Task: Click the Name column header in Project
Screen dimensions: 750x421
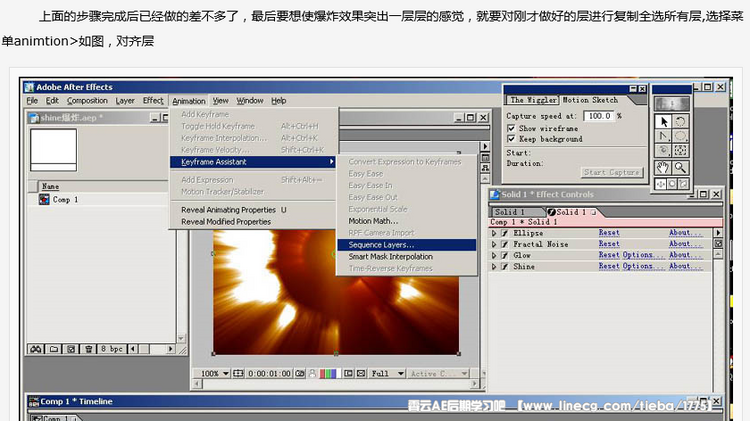Action: (50, 186)
